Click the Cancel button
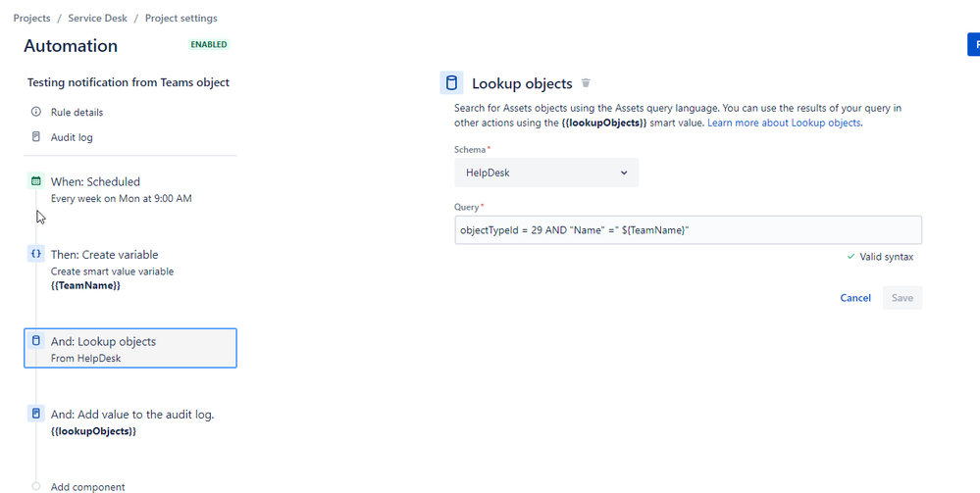 (855, 297)
